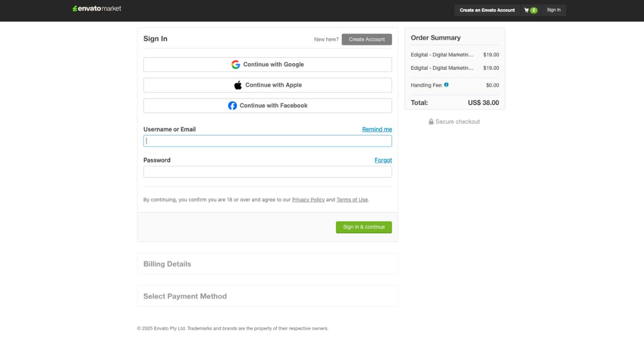Click the Facebook logo icon

pos(232,106)
